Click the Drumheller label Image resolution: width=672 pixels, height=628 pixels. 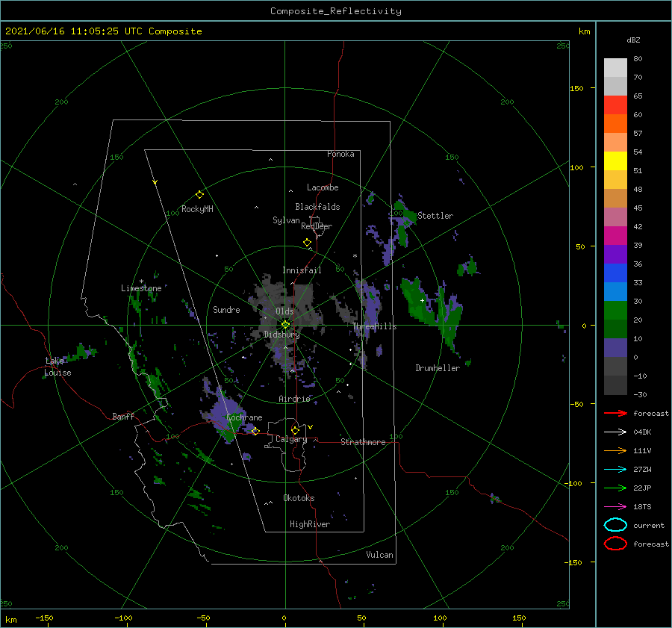[438, 368]
